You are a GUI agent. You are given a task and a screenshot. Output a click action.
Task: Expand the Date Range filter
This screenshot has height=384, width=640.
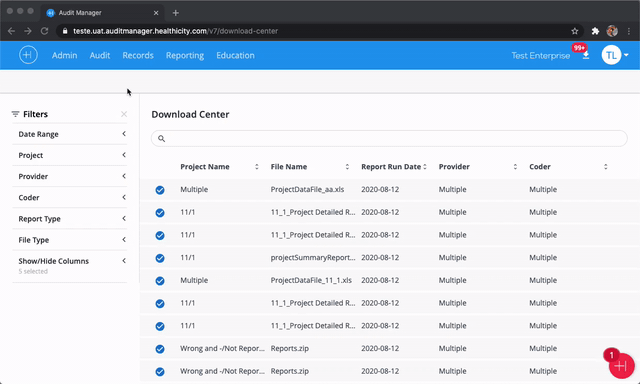70,134
